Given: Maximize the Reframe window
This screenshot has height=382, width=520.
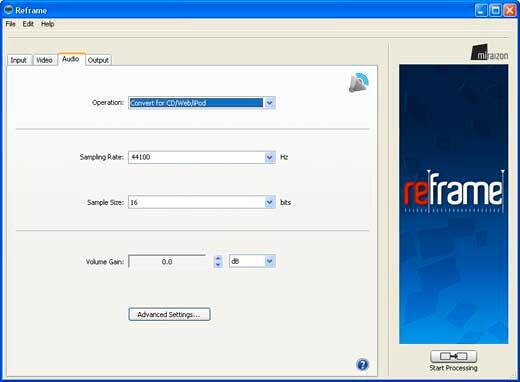Looking at the screenshot, I should coord(495,10).
